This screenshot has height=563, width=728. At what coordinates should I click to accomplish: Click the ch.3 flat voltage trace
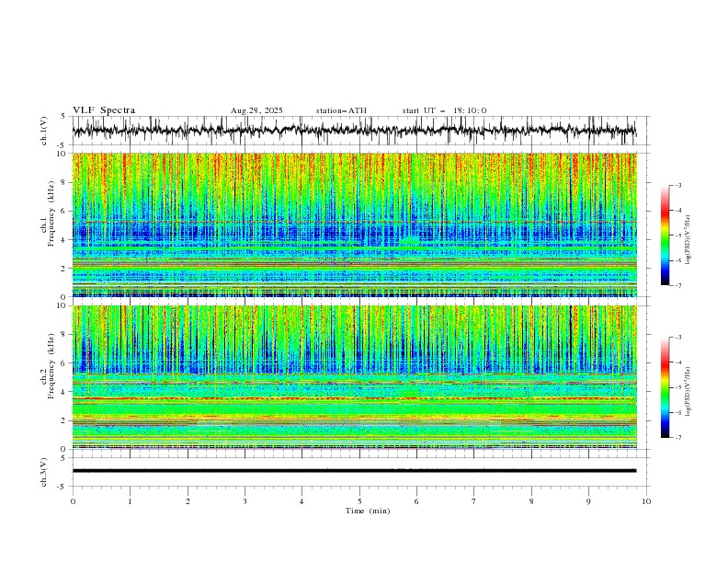(x=354, y=471)
